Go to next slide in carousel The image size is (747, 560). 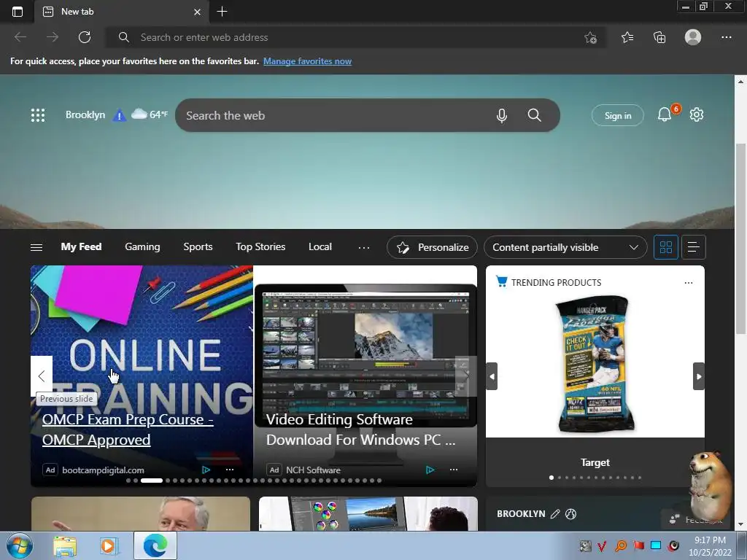click(466, 376)
